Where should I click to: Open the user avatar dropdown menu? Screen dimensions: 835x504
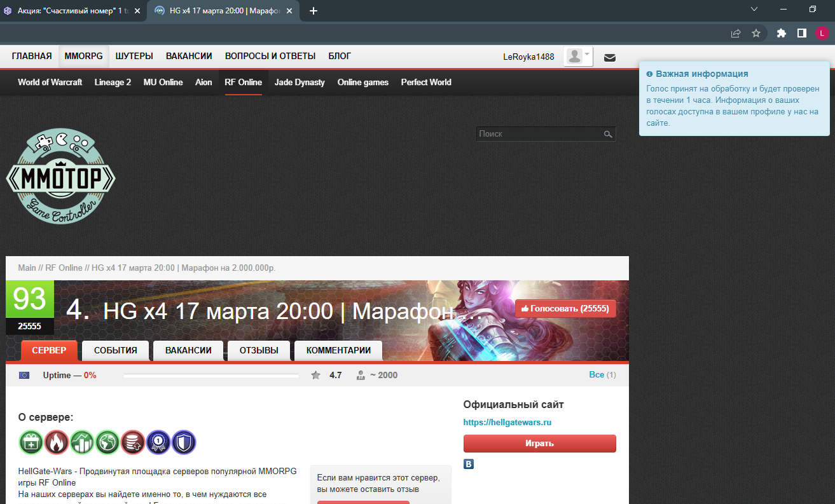[578, 57]
